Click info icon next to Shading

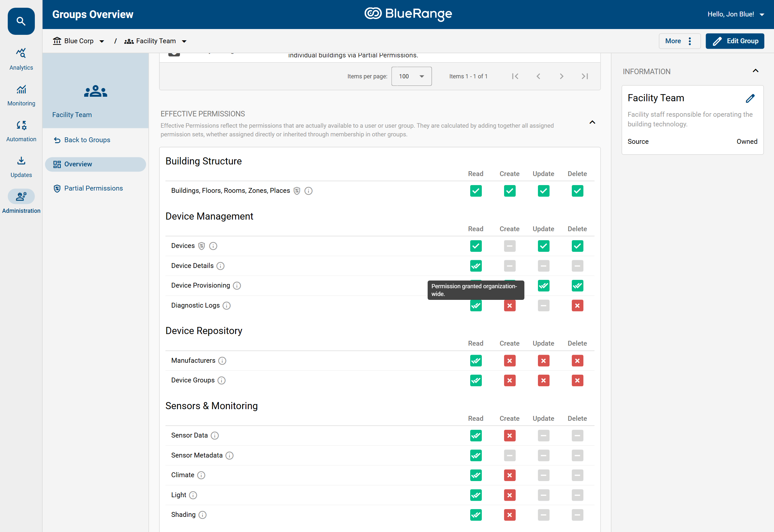tap(202, 515)
